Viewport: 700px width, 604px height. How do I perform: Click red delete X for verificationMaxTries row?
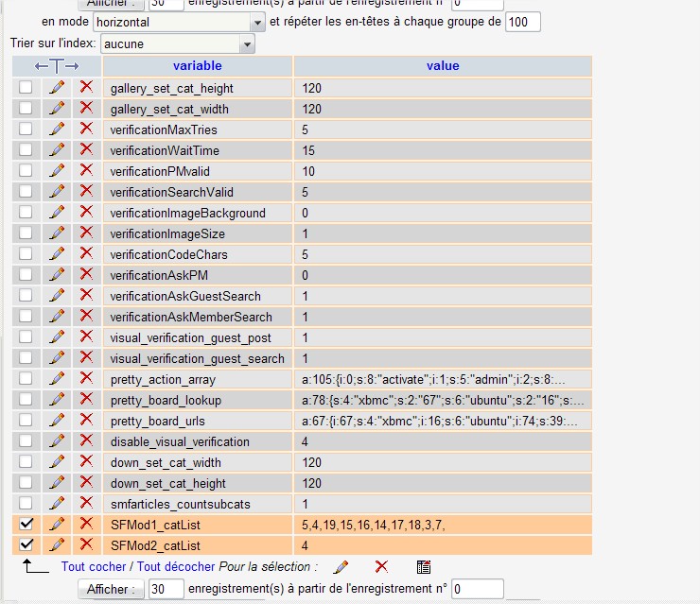86,129
